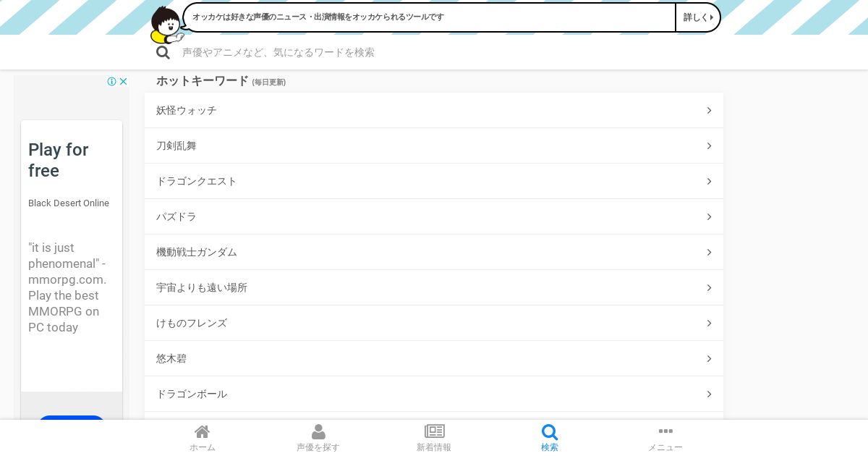
Task: Expand the chevron on the ドラゴンボール row
Action: [x=709, y=394]
